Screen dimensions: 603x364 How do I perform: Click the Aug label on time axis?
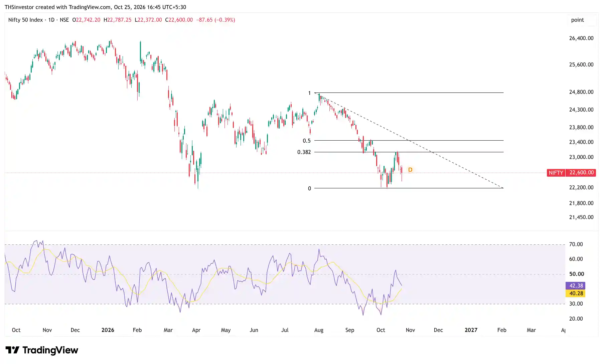pos(319,330)
